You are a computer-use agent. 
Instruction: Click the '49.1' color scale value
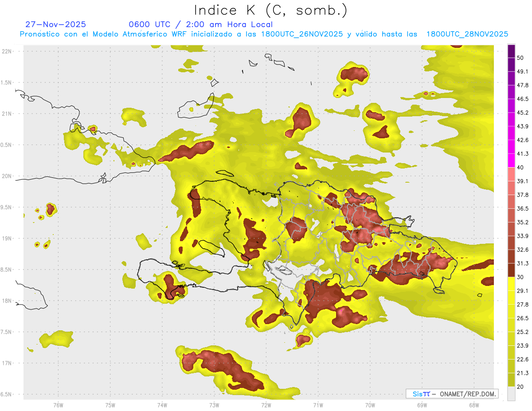pyautogui.click(x=523, y=71)
